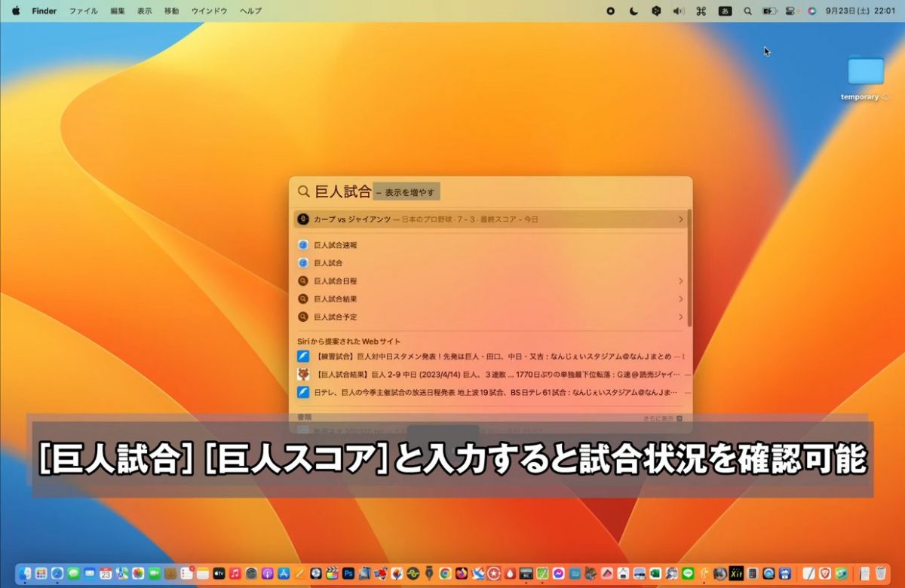
Task: Open the 編集 menu
Action: point(118,11)
